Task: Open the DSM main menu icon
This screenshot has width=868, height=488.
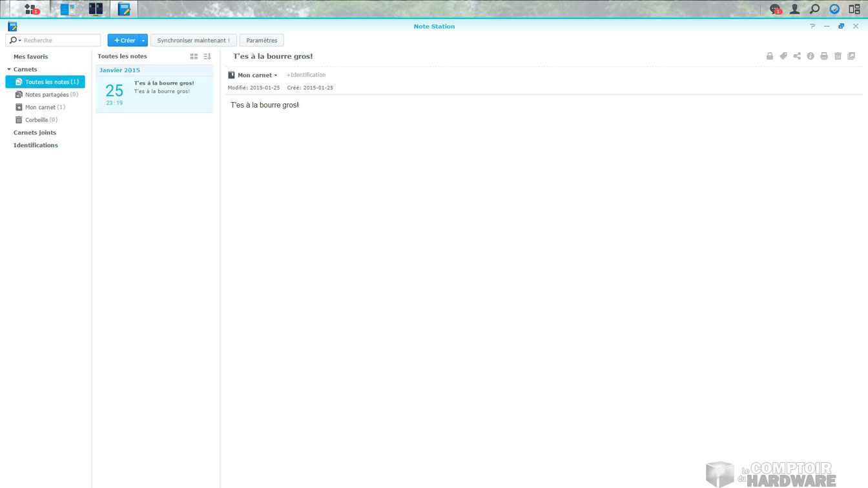Action: tap(30, 9)
